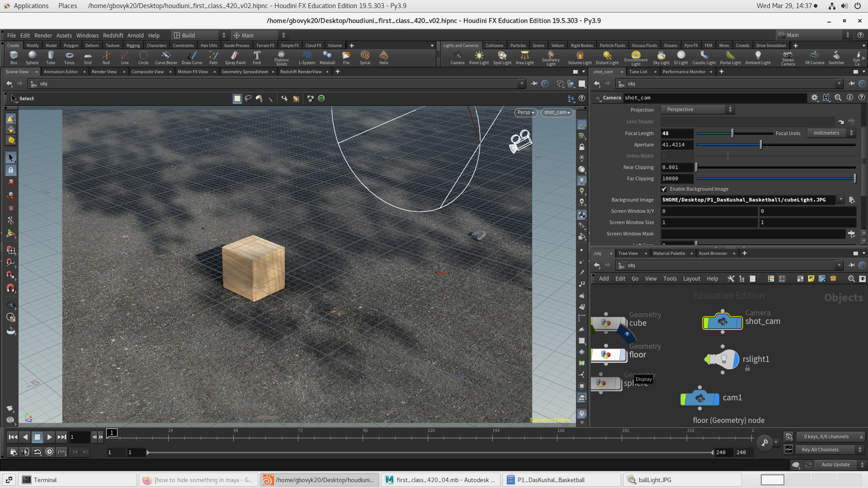Open the Persp viewport menu
This screenshot has height=488, width=868.
click(x=526, y=113)
